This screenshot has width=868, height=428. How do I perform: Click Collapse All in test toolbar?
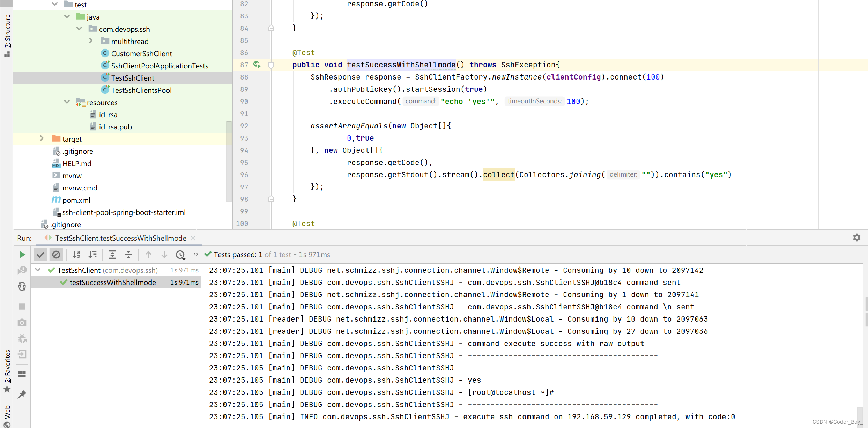point(128,255)
